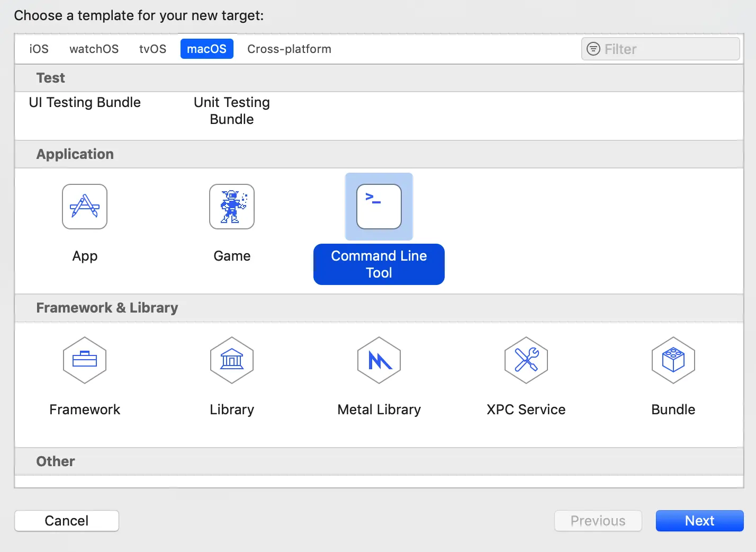Choose the Game template icon
The image size is (756, 552).
click(232, 207)
